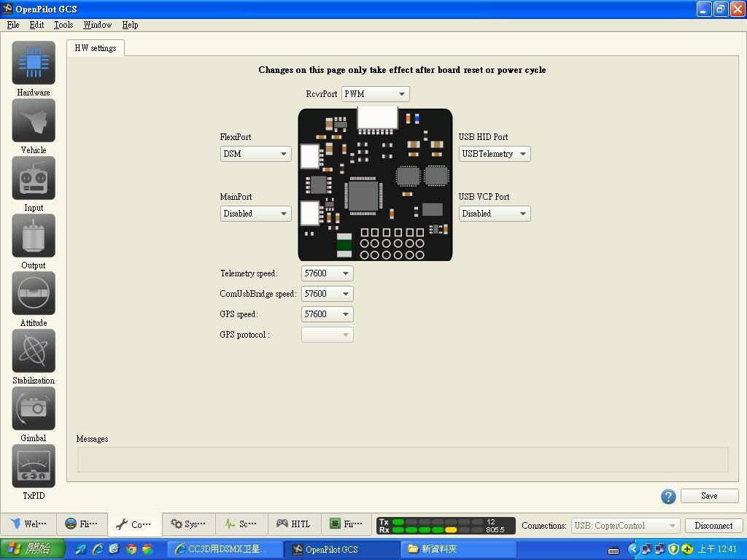Open the Connections USB CopterControl dropdown
747x560 pixels.
click(625, 526)
